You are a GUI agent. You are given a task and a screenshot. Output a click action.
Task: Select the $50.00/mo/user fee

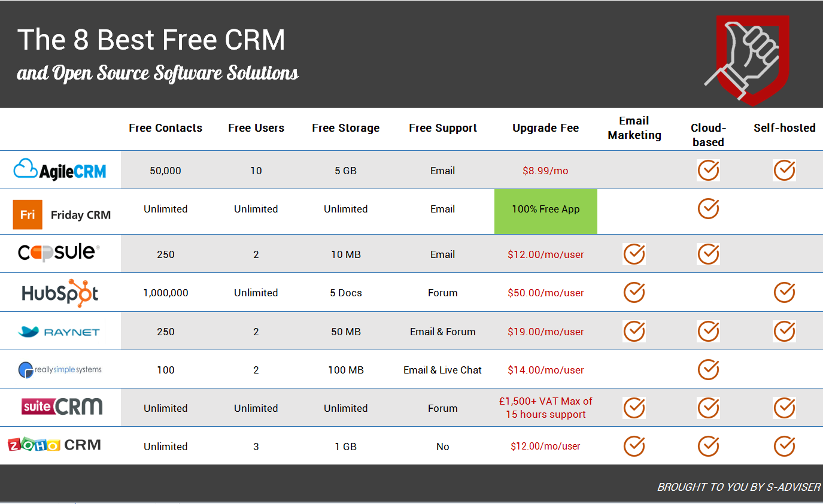coord(546,293)
